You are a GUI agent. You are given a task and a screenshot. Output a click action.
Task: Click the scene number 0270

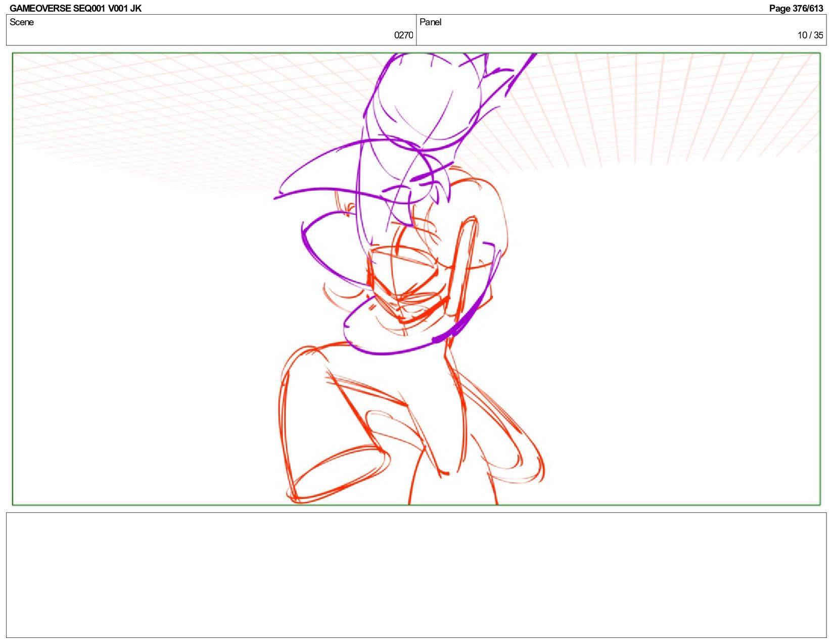coord(403,35)
